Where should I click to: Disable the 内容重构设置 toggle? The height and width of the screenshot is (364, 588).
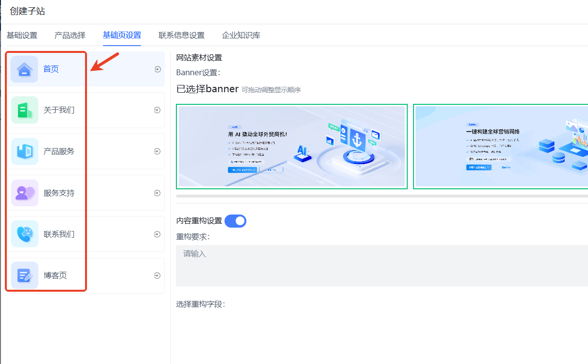tap(236, 221)
